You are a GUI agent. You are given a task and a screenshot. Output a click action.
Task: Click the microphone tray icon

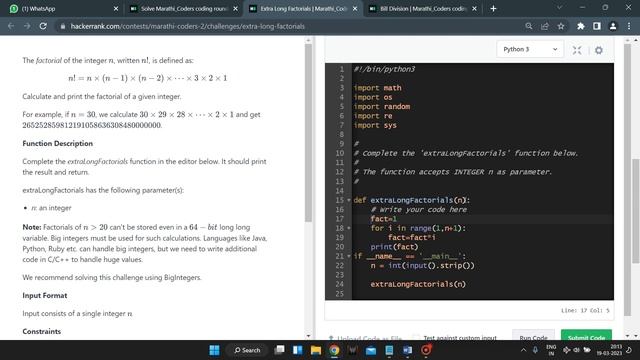point(535,350)
